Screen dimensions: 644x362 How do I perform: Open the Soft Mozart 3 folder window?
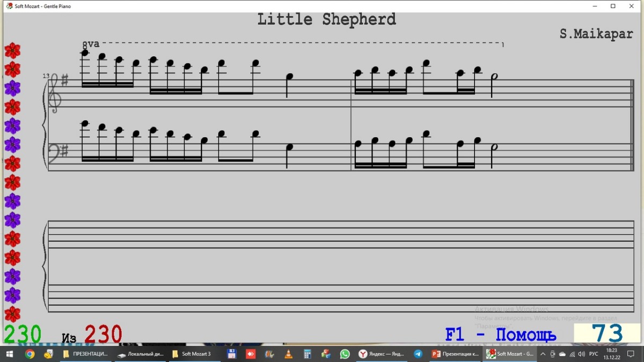point(191,354)
